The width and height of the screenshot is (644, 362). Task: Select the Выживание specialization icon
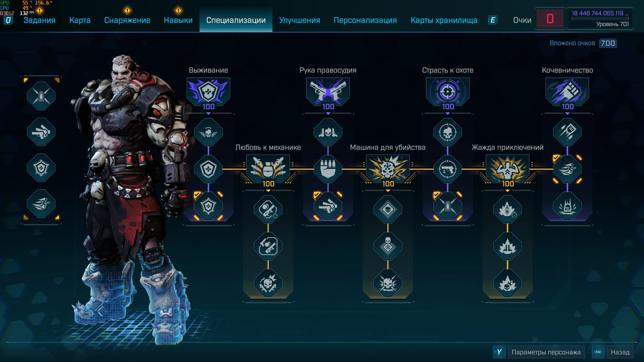(x=208, y=92)
